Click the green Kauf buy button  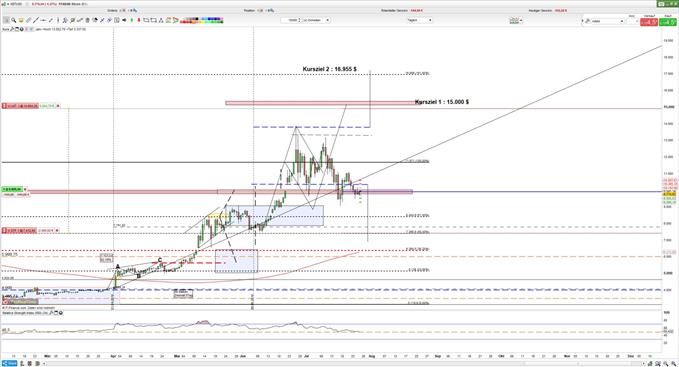tap(668, 22)
